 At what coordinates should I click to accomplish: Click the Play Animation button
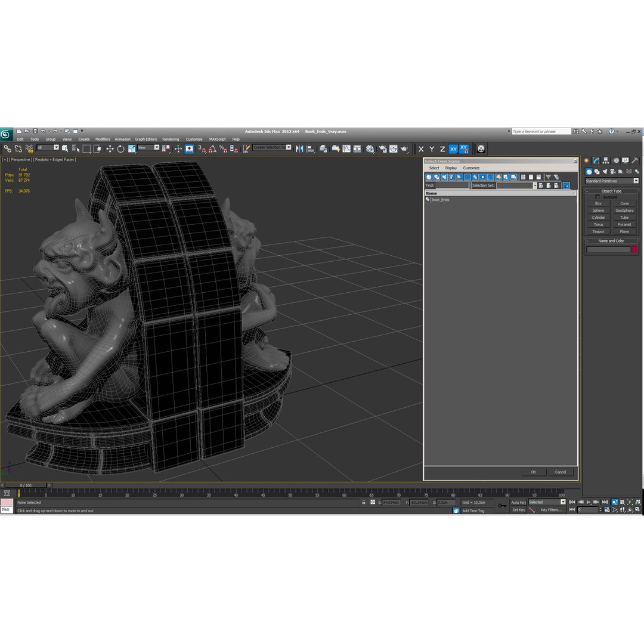click(x=589, y=502)
